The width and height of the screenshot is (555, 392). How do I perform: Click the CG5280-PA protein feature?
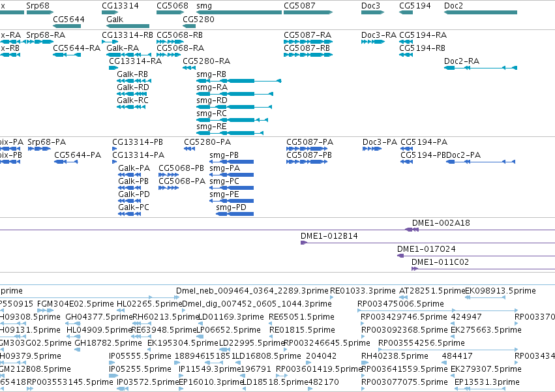[x=189, y=149]
